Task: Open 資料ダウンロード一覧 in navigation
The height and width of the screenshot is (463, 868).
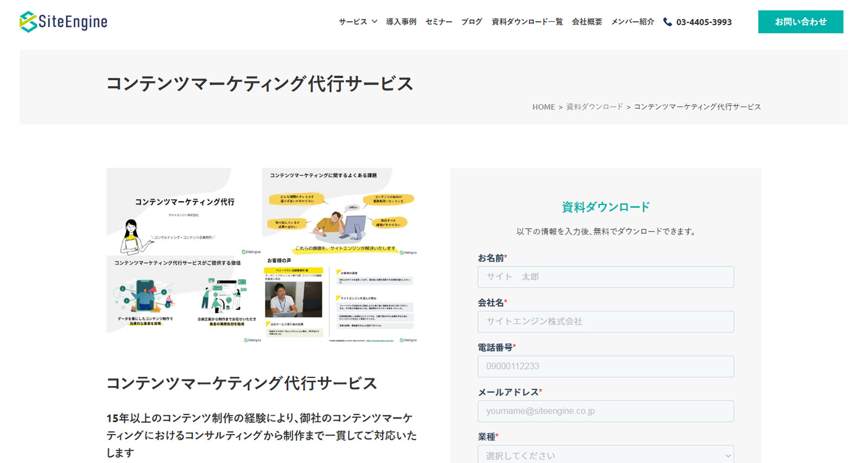Action: click(x=527, y=22)
